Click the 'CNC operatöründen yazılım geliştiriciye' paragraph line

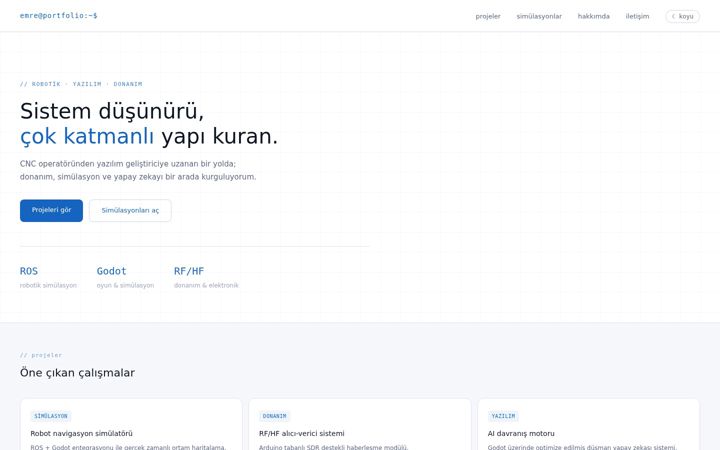[x=128, y=163]
